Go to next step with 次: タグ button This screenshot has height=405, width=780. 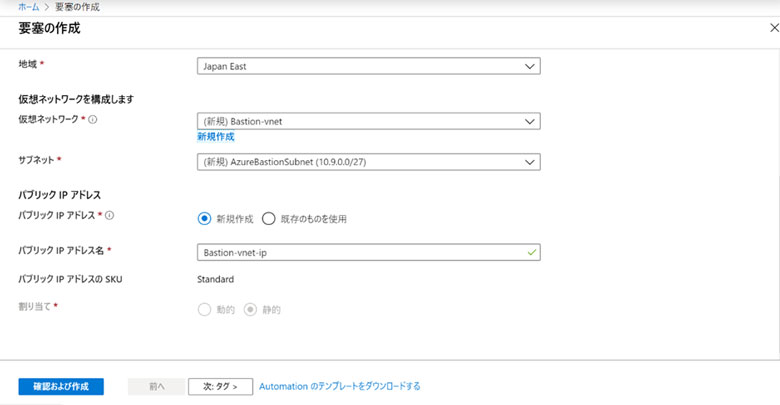(220, 387)
